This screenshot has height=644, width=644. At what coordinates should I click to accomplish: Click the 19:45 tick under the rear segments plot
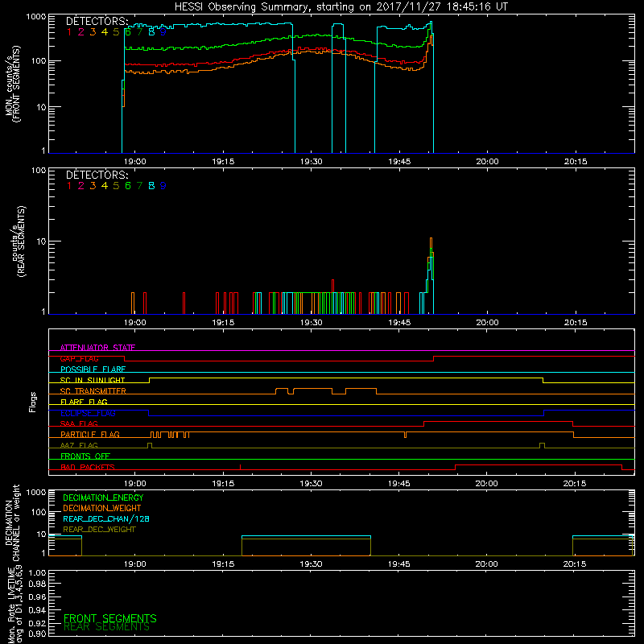pyautogui.click(x=399, y=323)
